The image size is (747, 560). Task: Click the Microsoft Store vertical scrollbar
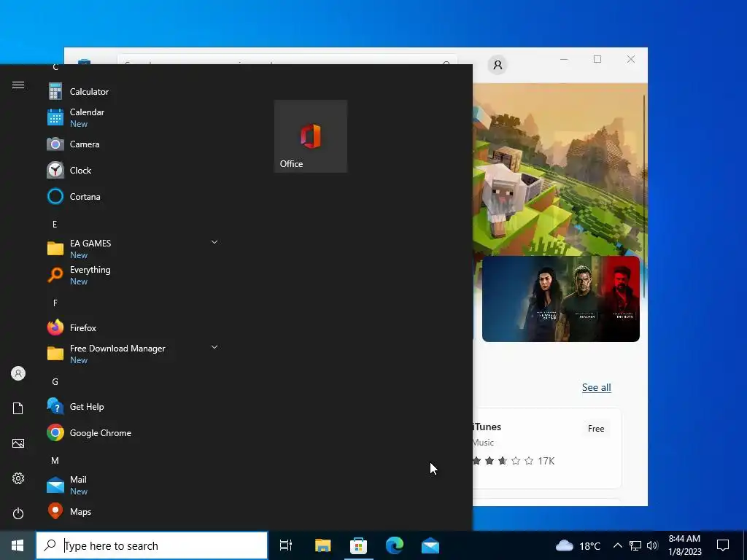(x=645, y=195)
